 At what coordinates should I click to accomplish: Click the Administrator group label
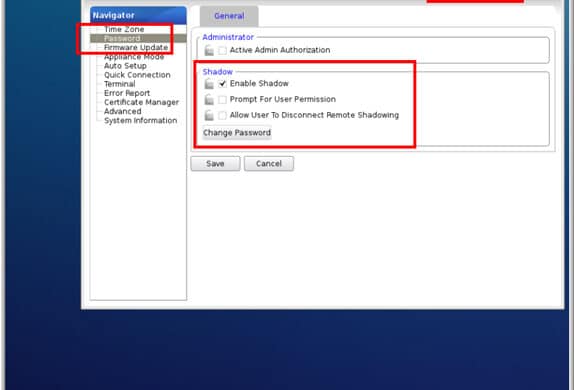[x=228, y=37]
